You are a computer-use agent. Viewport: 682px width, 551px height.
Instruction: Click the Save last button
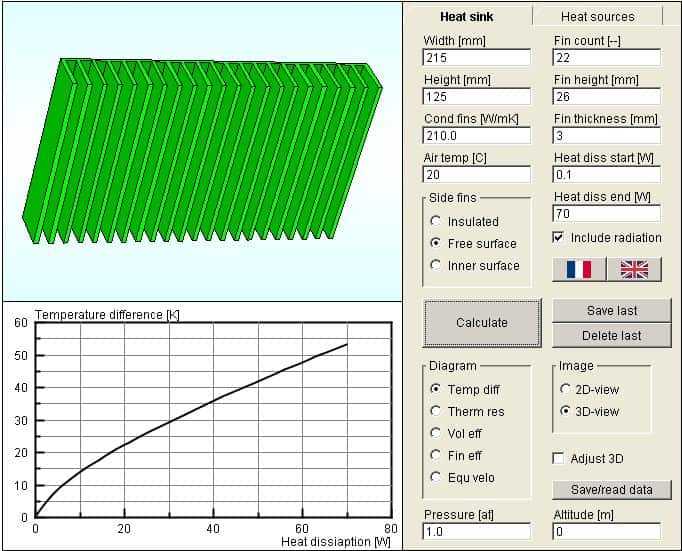pos(612,311)
